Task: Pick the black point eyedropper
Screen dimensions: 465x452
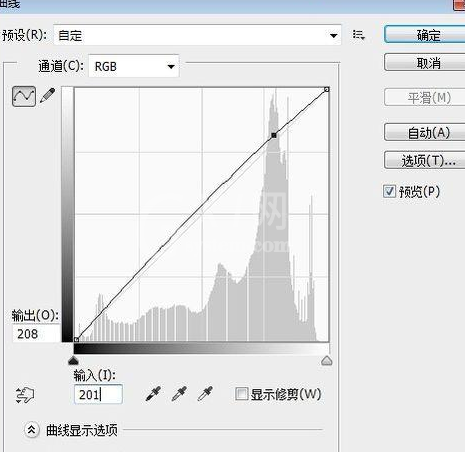Action: (x=153, y=394)
